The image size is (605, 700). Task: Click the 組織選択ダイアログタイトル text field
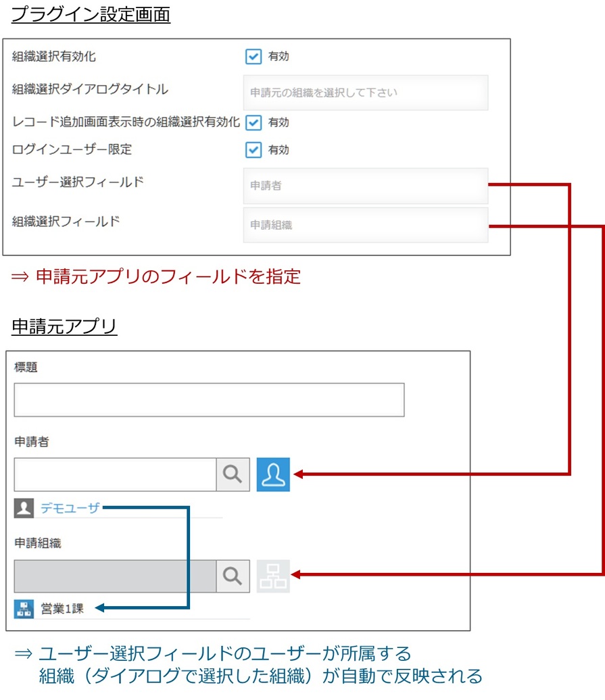click(x=365, y=93)
